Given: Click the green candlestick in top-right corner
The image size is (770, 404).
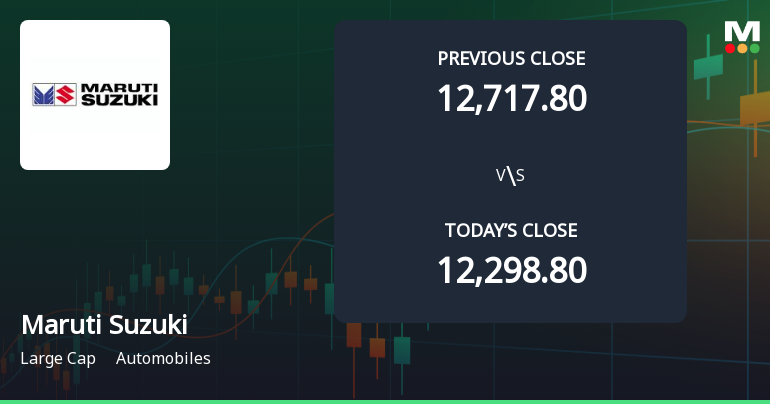Looking at the screenshot, I should [708, 66].
